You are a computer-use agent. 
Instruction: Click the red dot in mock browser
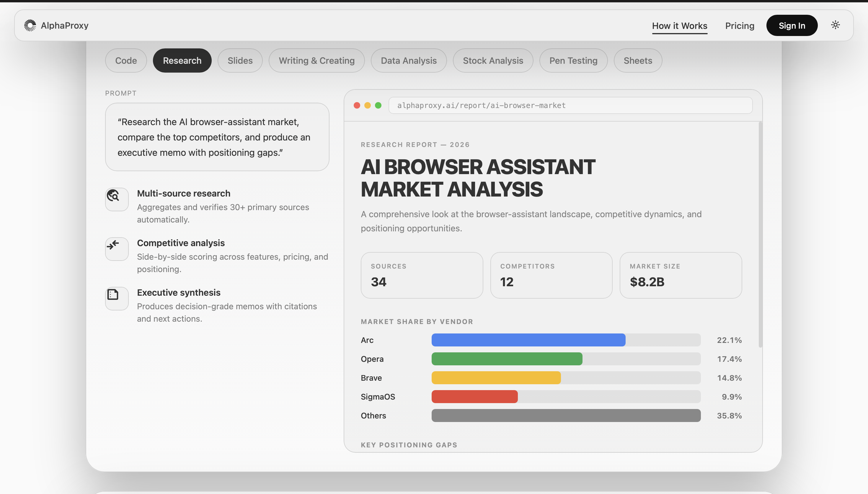click(x=357, y=106)
